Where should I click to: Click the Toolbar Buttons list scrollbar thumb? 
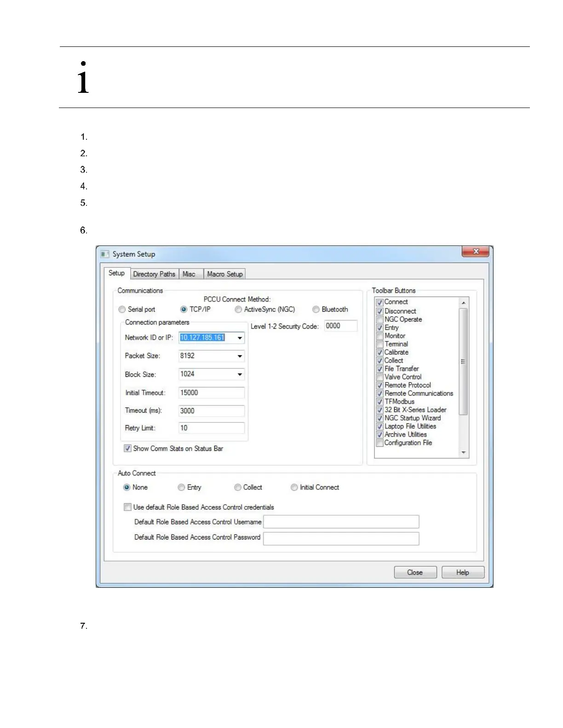(x=463, y=362)
